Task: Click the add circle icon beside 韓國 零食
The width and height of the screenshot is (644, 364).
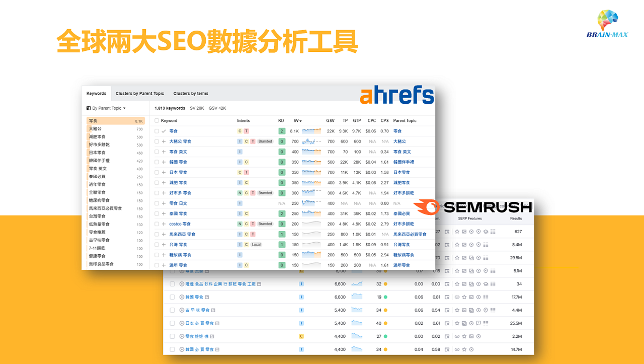Action: [182, 297]
